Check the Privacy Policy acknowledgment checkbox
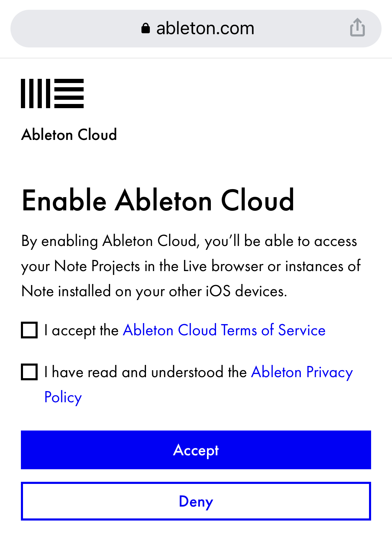The image size is (392, 546). (x=29, y=372)
